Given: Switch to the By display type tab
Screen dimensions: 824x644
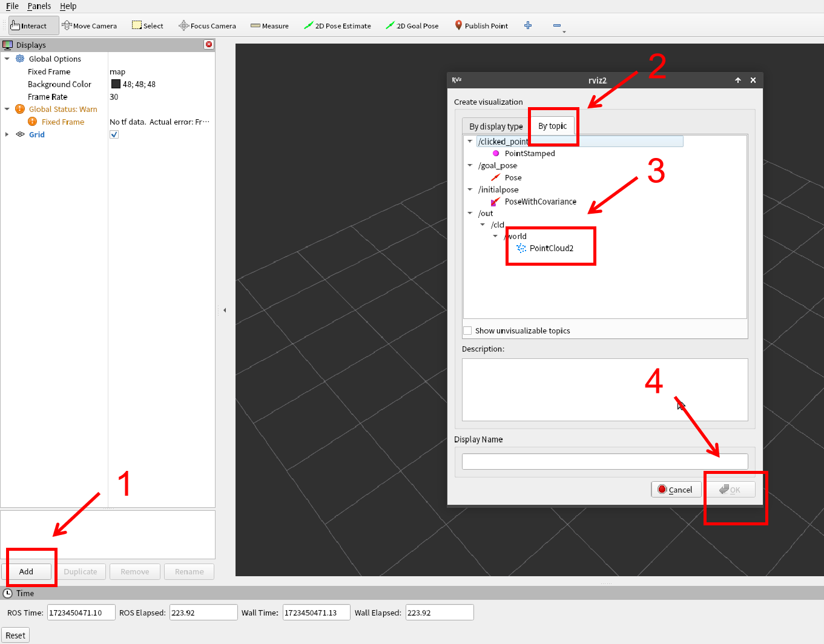Looking at the screenshot, I should 496,126.
